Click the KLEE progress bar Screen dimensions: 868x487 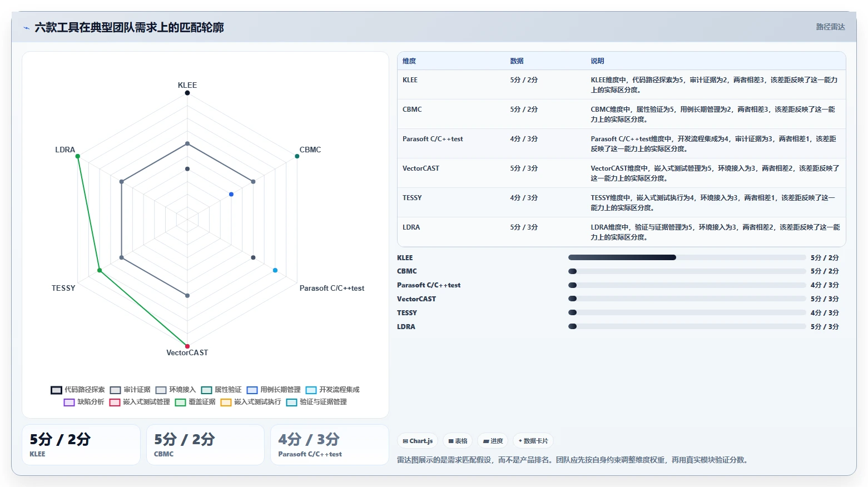(687, 257)
